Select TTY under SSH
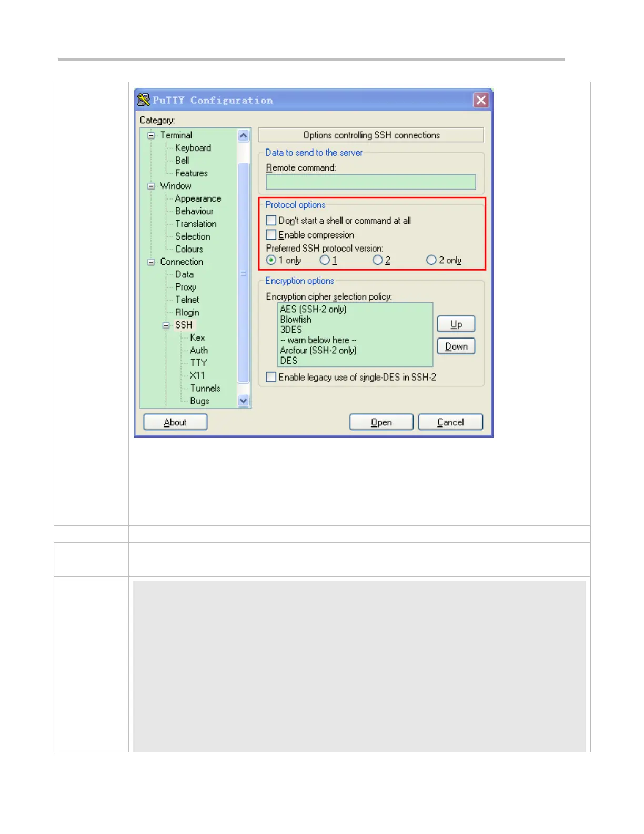This screenshot has width=644, height=834. (198, 363)
